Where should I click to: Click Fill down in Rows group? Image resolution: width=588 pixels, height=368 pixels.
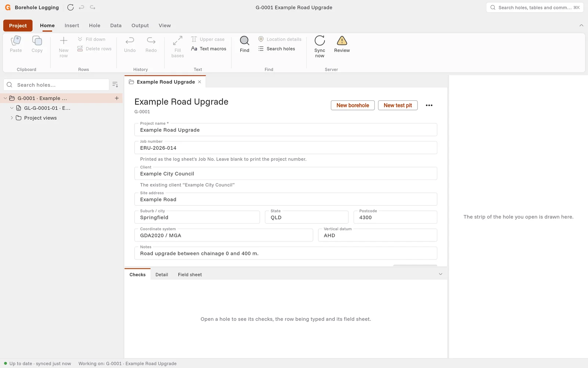point(92,39)
